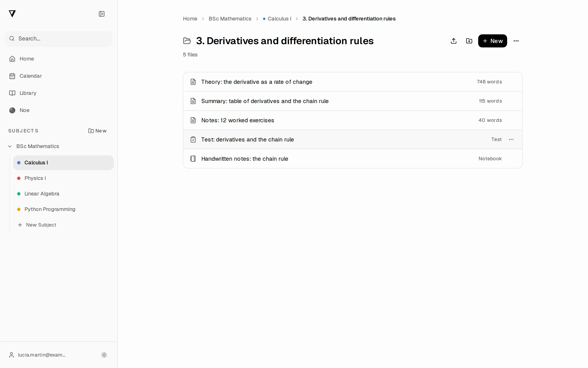Open Summary: table of derivatives file

coord(353,101)
